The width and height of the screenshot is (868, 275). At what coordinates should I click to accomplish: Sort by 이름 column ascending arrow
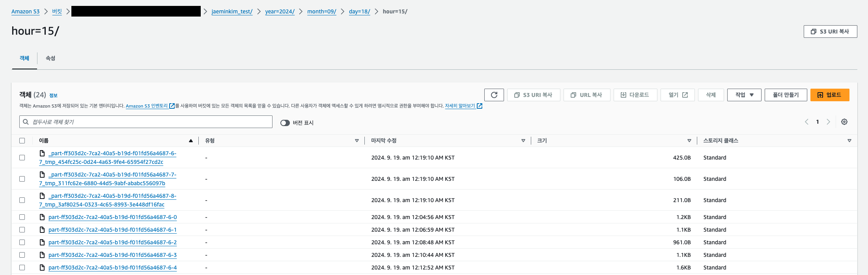[x=191, y=141]
